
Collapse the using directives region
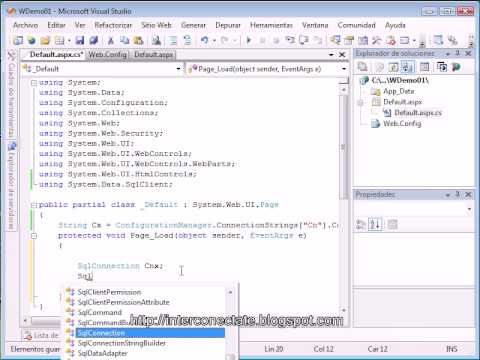34,83
